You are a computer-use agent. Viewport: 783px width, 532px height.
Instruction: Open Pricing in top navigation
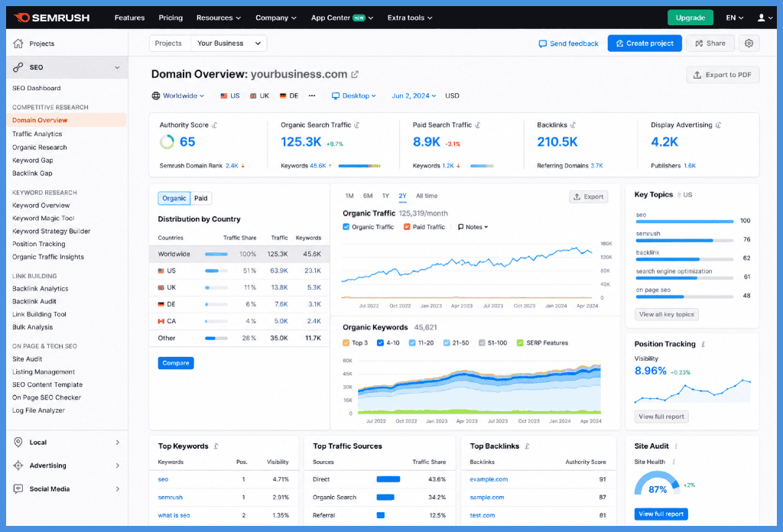click(171, 18)
